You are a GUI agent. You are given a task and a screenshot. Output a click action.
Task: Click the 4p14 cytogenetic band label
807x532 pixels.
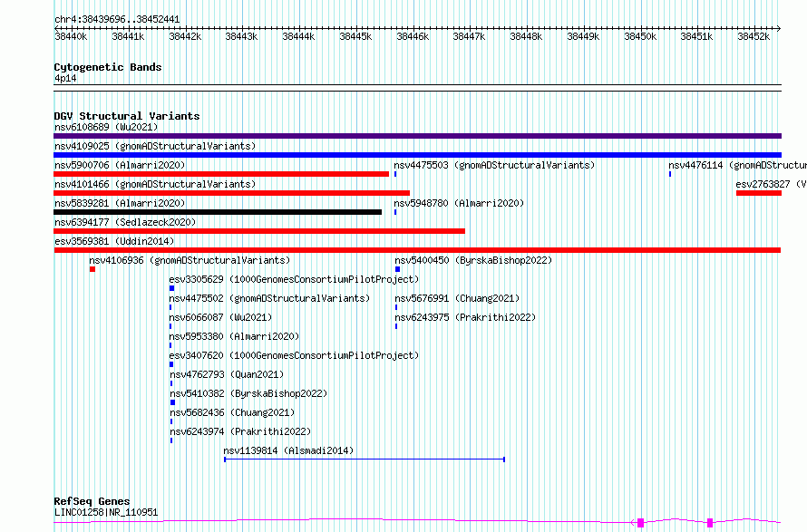click(65, 78)
